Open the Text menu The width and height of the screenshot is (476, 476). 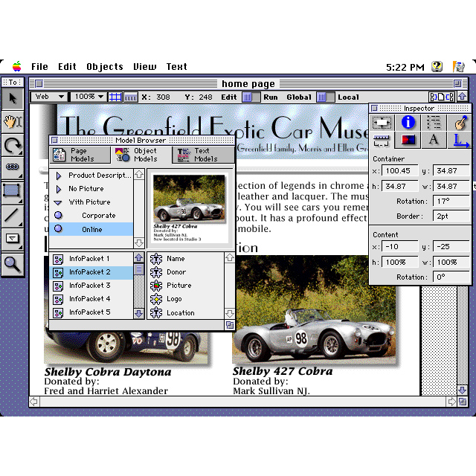(176, 66)
